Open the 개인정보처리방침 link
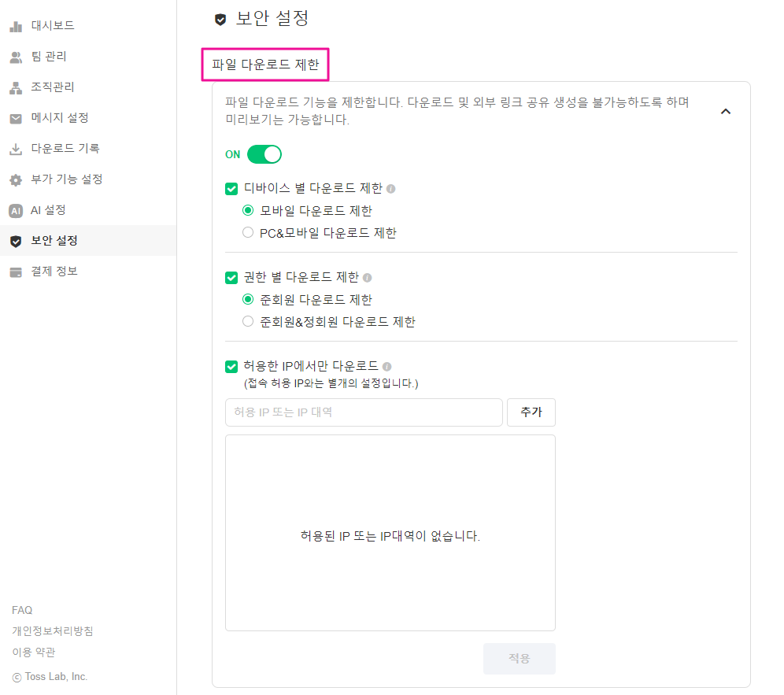Screen dimensions: 784x695 52,631
